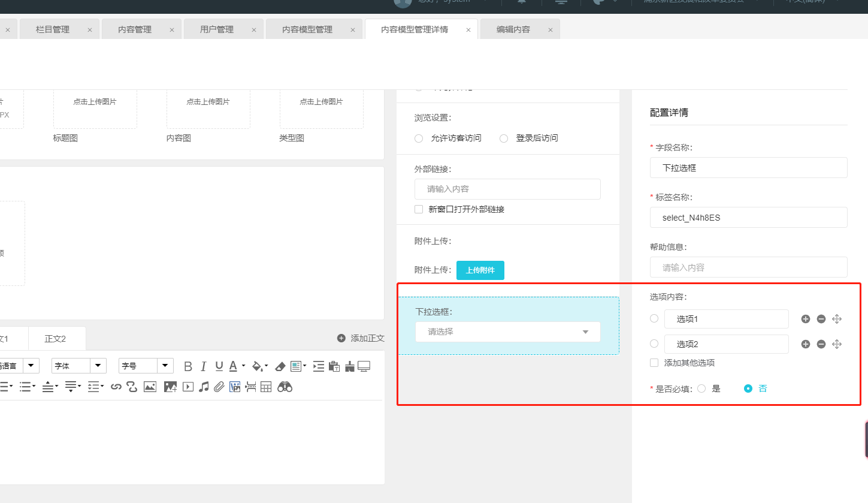Select 是 for 是否必填
868x503 pixels.
coord(702,388)
